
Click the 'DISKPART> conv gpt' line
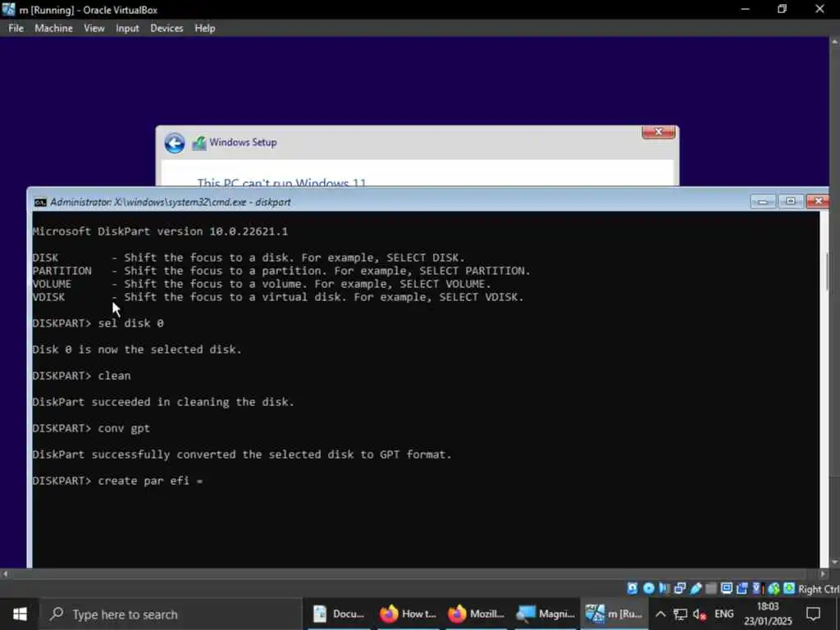click(x=91, y=428)
